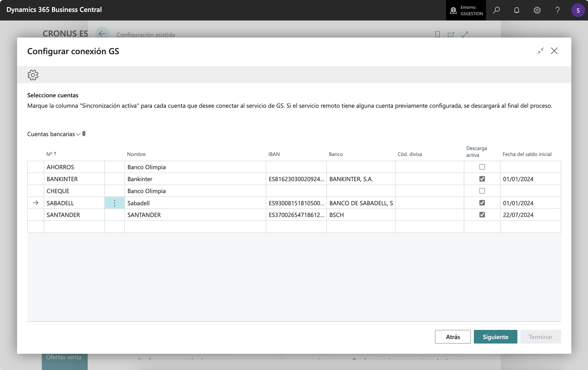Click the expand page arrow icon behind dialog
Screen dimensions: 588x370
point(465,34)
